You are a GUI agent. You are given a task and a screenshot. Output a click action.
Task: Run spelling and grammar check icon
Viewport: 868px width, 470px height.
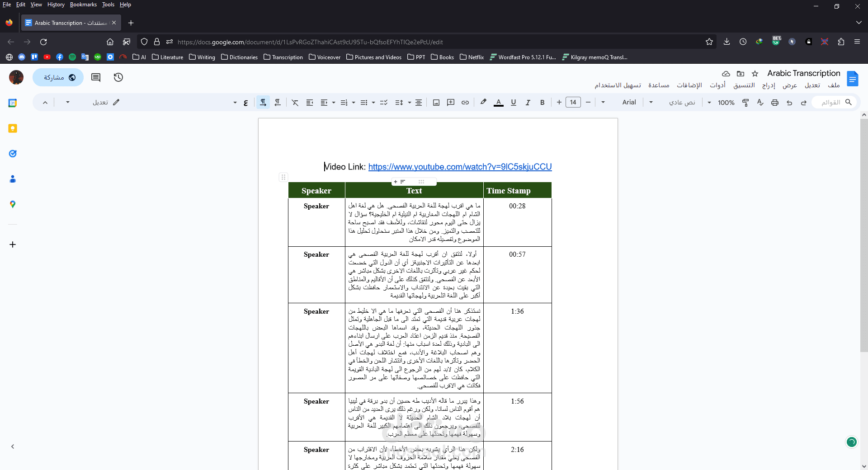coord(760,103)
